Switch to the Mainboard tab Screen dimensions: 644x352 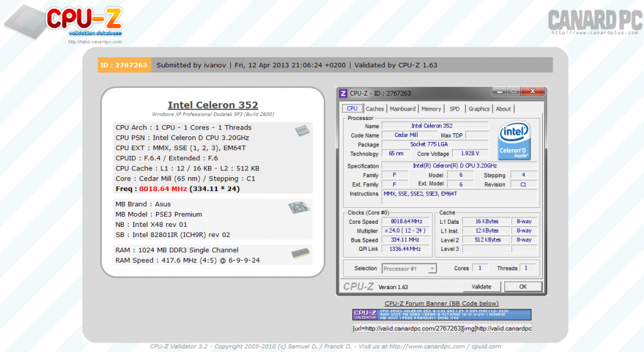pos(402,109)
